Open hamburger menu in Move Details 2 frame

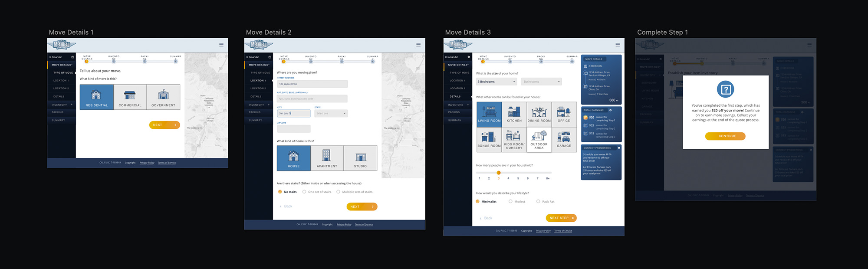(418, 45)
